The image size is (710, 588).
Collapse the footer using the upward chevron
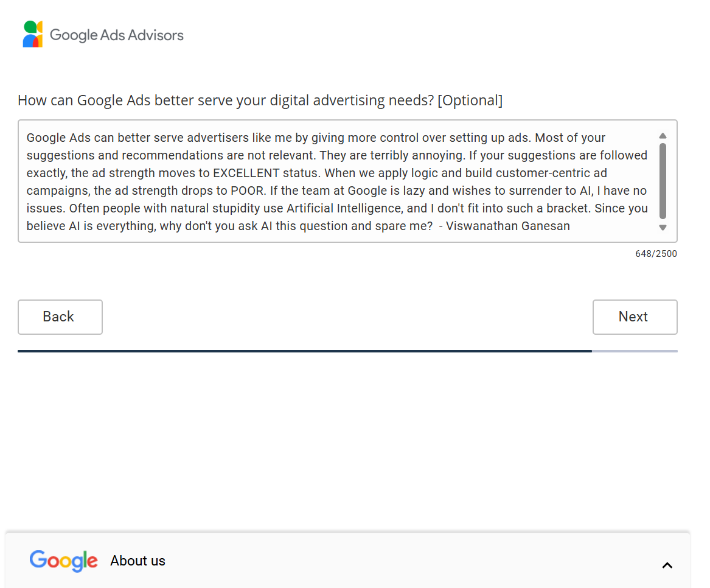[667, 565]
